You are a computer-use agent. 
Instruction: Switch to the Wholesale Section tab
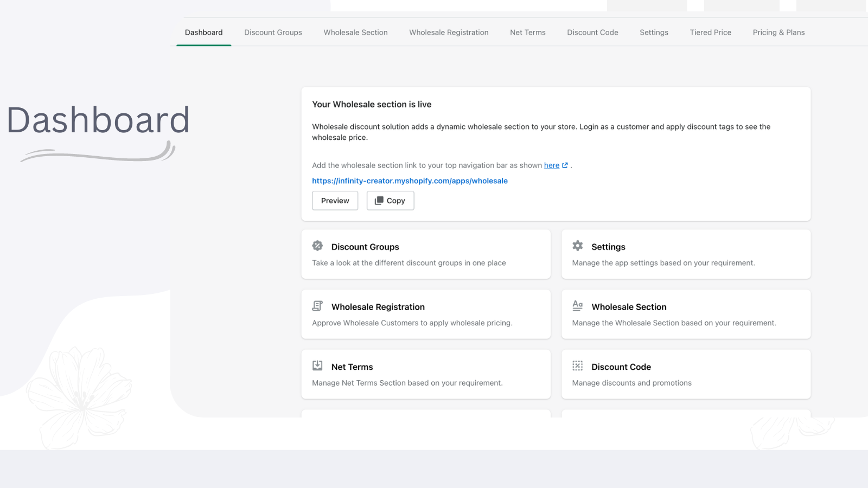coord(355,33)
